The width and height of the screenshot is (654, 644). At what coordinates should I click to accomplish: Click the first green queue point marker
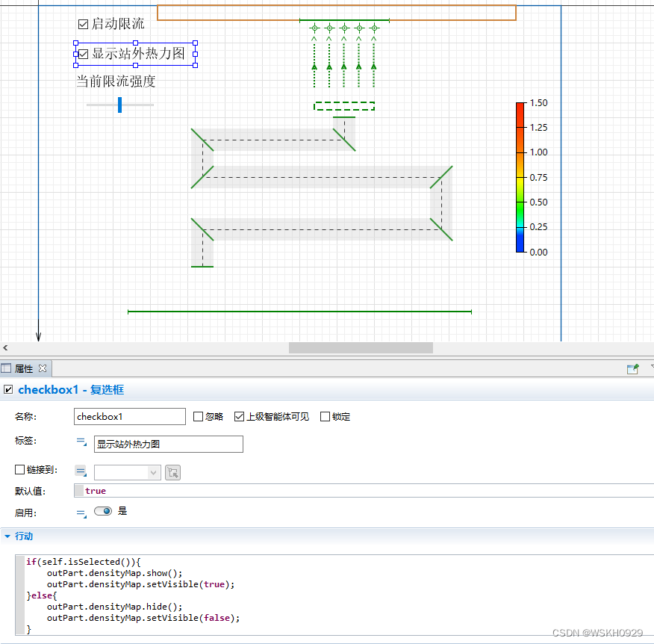(x=314, y=28)
